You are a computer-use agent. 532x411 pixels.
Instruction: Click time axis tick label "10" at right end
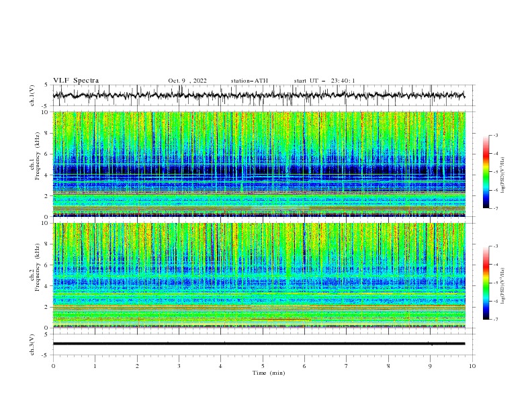[x=472, y=366]
